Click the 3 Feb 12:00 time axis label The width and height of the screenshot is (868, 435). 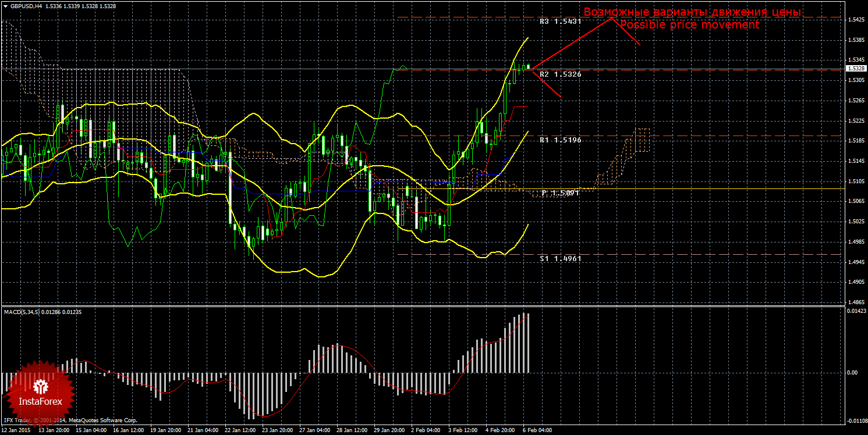tap(463, 431)
